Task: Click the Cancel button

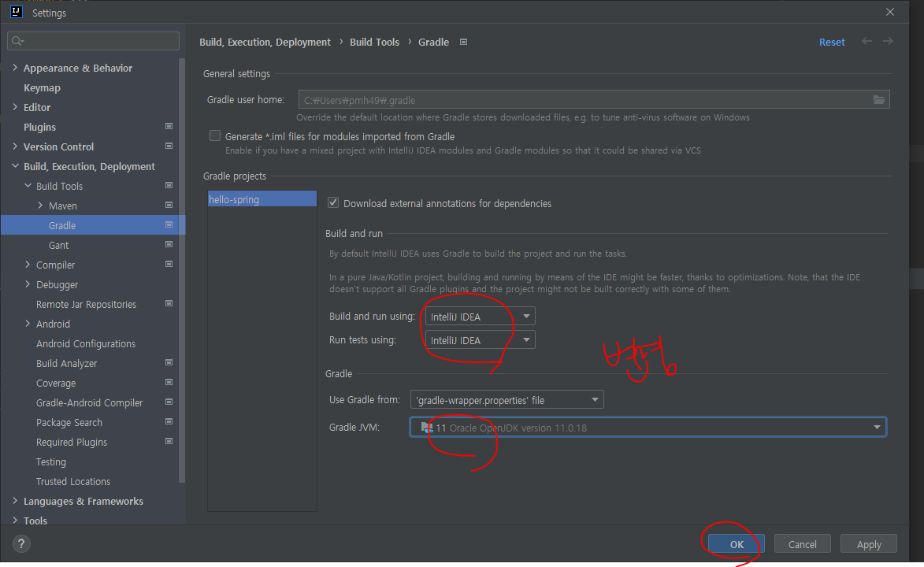Action: click(x=802, y=544)
